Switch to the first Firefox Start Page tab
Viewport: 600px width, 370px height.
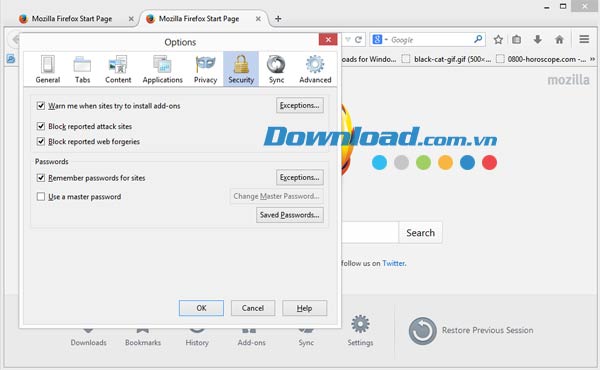(72, 19)
